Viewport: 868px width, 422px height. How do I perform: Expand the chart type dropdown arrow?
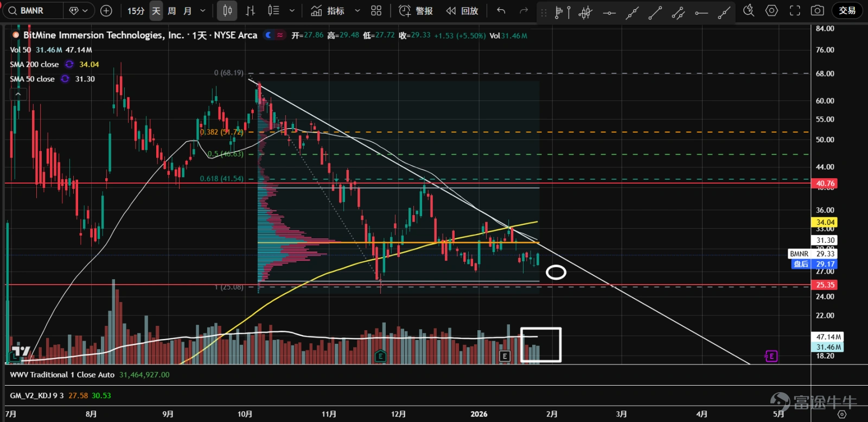(x=292, y=10)
